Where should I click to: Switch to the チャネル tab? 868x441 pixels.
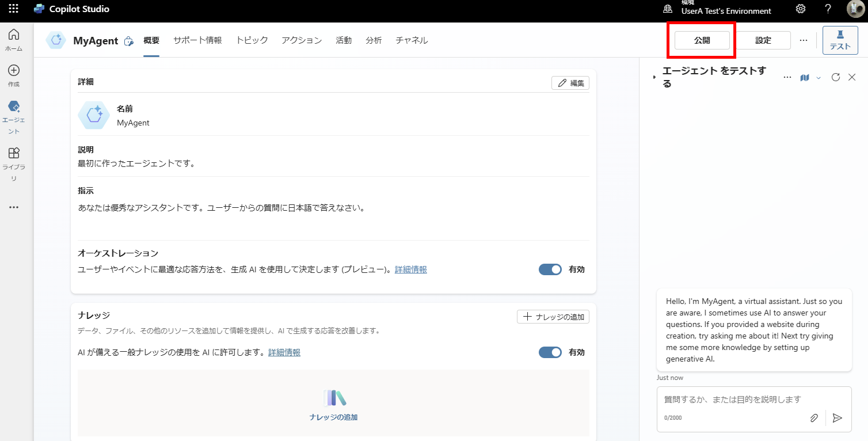411,40
